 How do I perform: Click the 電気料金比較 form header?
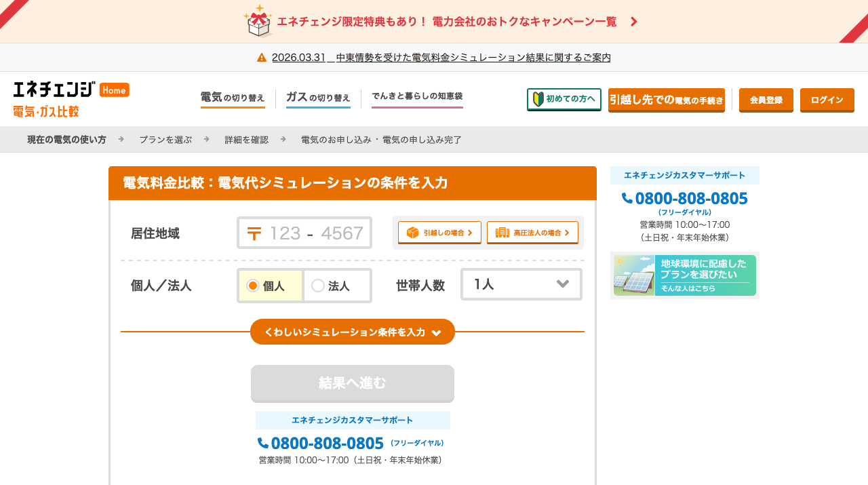(x=353, y=183)
